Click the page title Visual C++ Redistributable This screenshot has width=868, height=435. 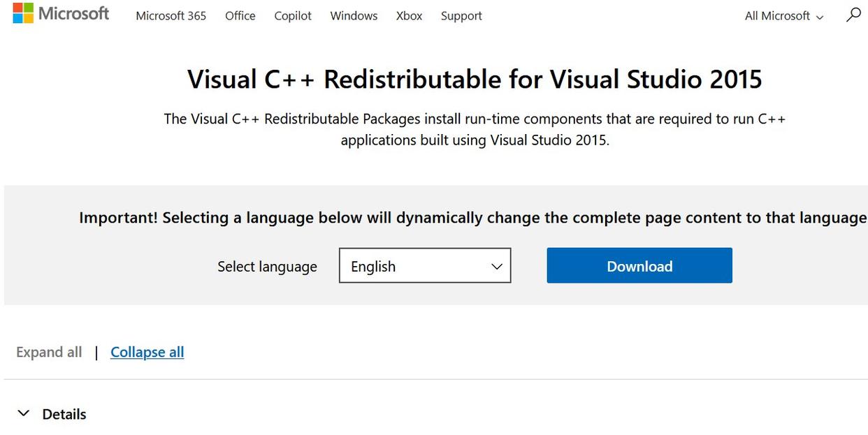pyautogui.click(x=475, y=79)
